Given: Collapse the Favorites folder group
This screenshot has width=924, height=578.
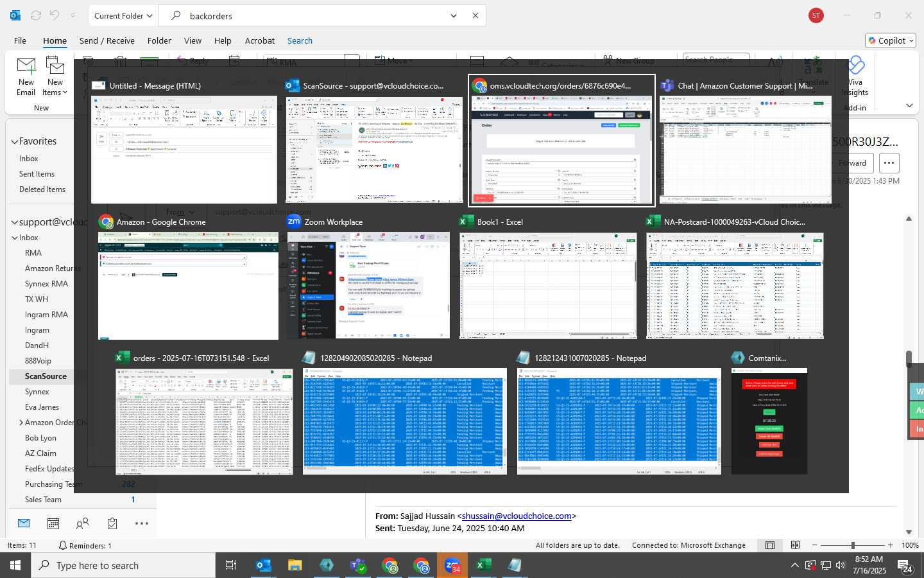Looking at the screenshot, I should pos(14,141).
